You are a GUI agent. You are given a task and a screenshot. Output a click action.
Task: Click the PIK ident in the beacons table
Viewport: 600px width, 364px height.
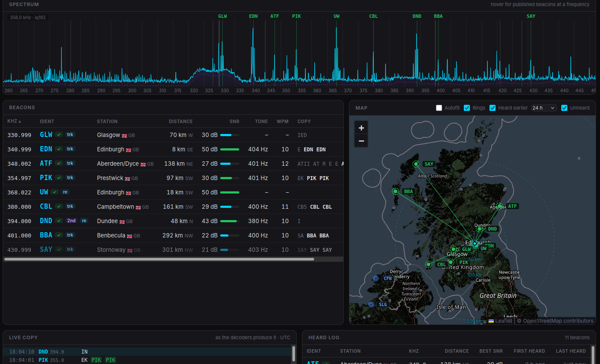46,178
